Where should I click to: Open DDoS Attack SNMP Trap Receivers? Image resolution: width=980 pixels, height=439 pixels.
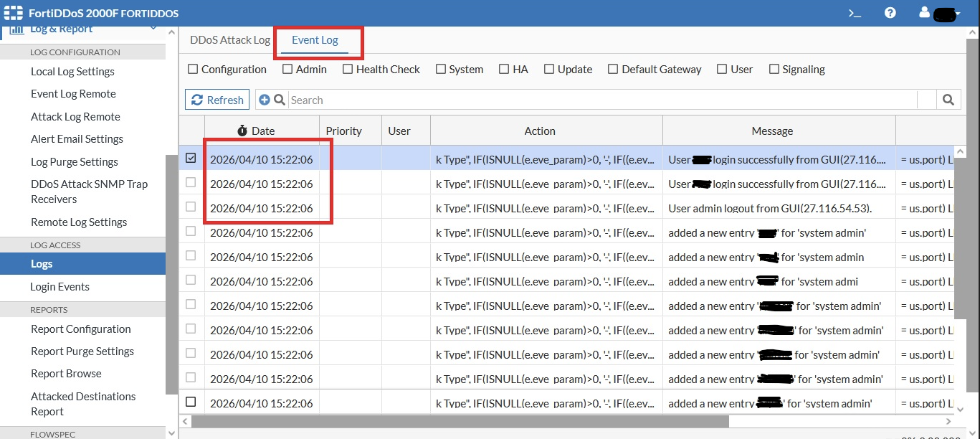[89, 192]
